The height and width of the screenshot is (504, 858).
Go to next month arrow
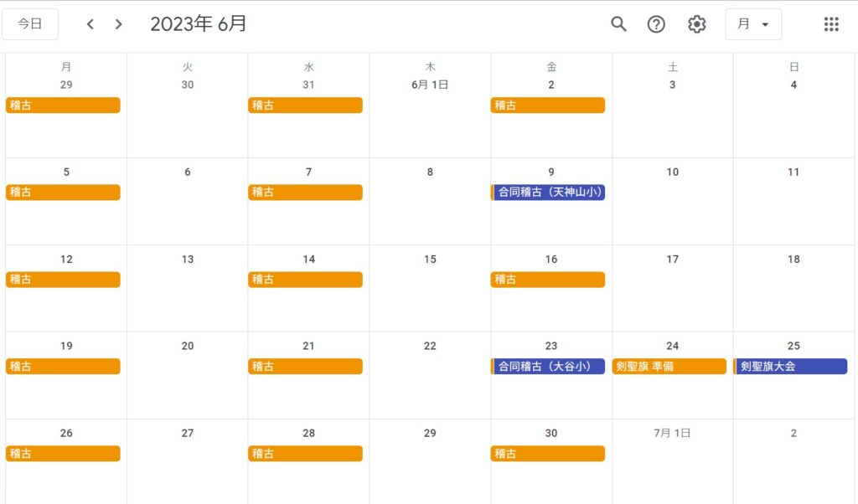pyautogui.click(x=119, y=24)
